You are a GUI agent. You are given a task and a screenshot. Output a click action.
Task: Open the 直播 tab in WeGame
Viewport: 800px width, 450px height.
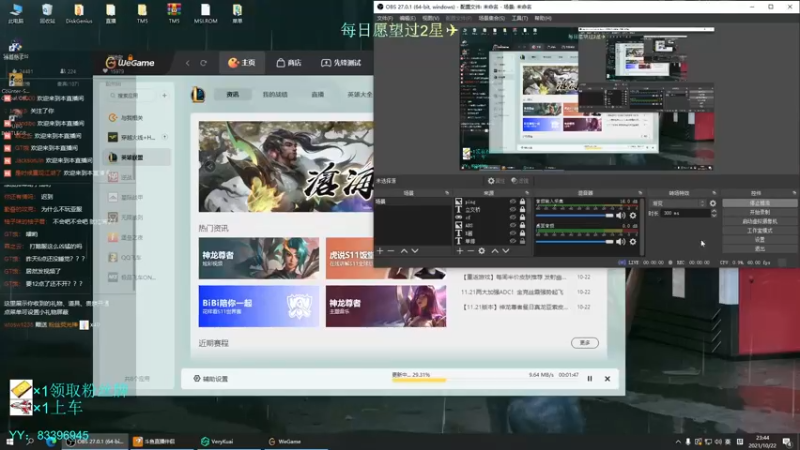317,94
